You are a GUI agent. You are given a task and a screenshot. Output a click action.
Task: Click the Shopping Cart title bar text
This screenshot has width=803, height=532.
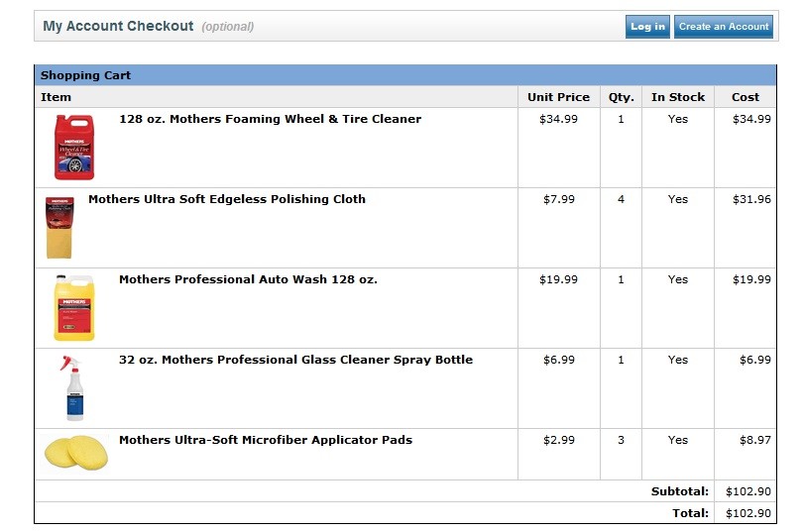[85, 75]
